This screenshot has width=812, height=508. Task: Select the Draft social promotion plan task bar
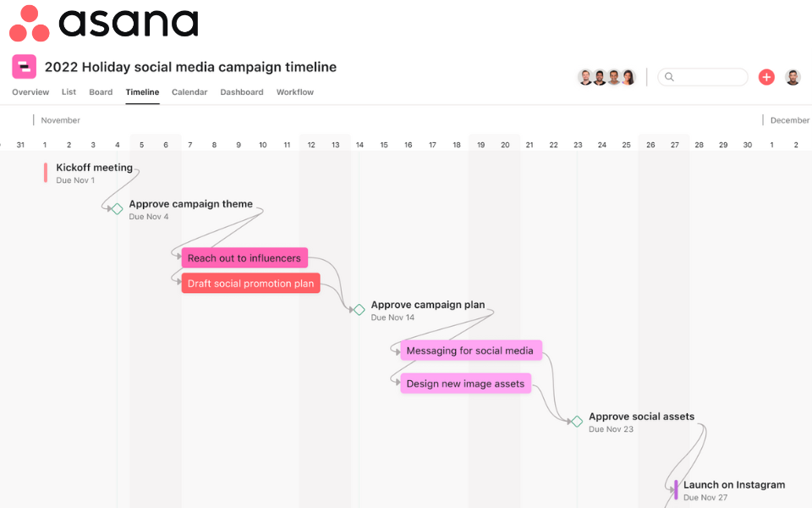click(x=250, y=284)
